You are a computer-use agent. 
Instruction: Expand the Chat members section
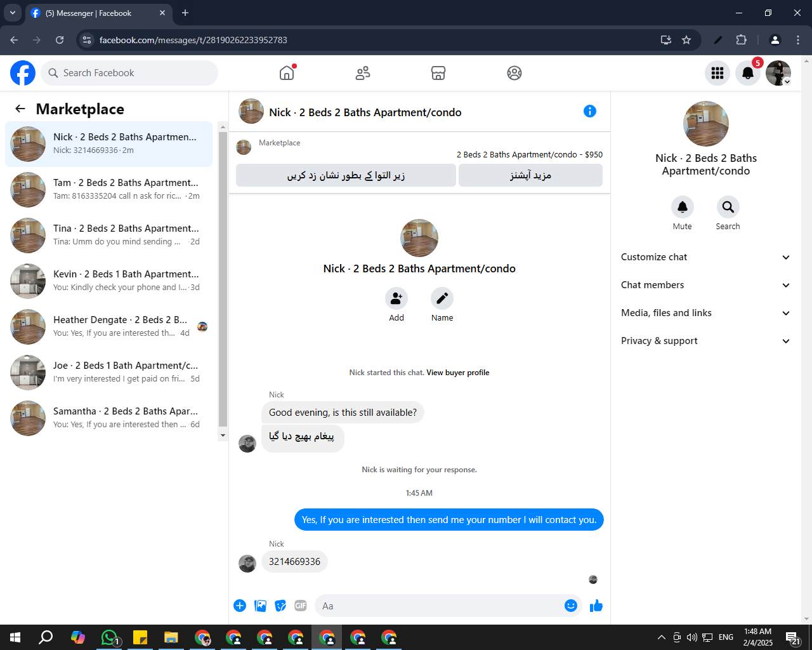point(706,285)
